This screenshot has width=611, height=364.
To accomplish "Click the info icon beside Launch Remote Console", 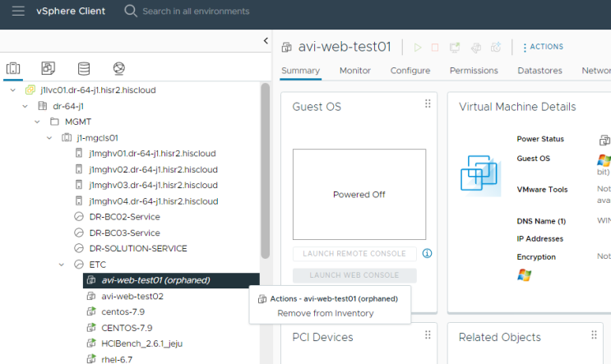I will click(427, 254).
